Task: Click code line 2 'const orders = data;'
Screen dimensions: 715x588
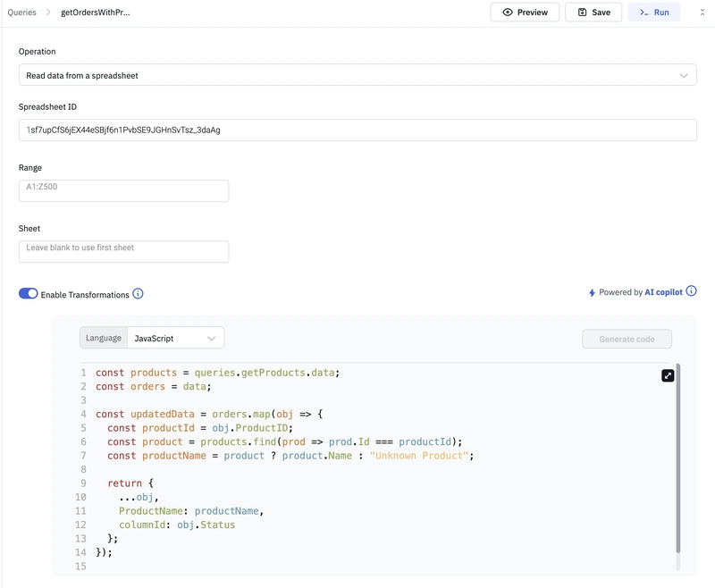Action: pyautogui.click(x=153, y=387)
